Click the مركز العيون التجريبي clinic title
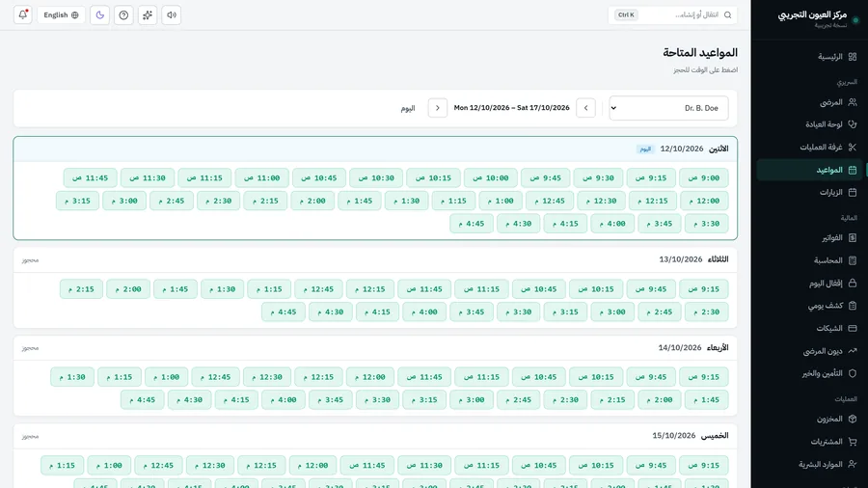868x488 pixels. 812,14
